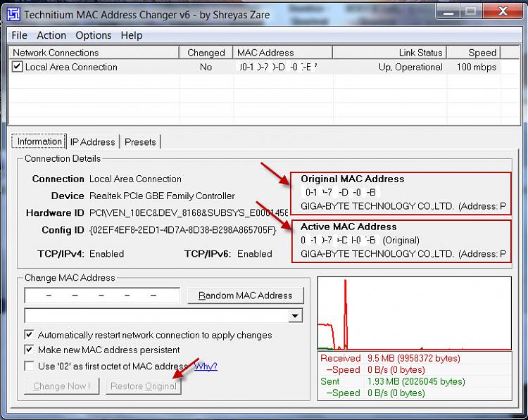Click the Realtek PCIe GBE Family Controller text
The height and width of the screenshot is (420, 528).
point(162,196)
